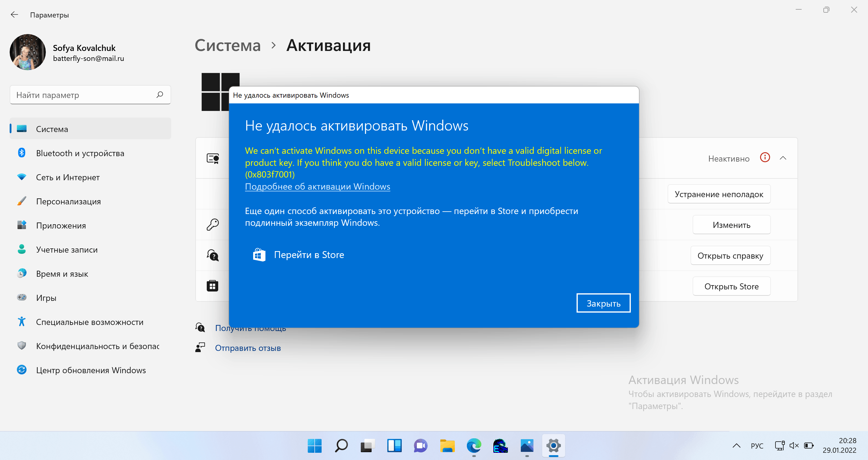The image size is (868, 460).
Task: Open taskbar Search
Action: point(341,446)
